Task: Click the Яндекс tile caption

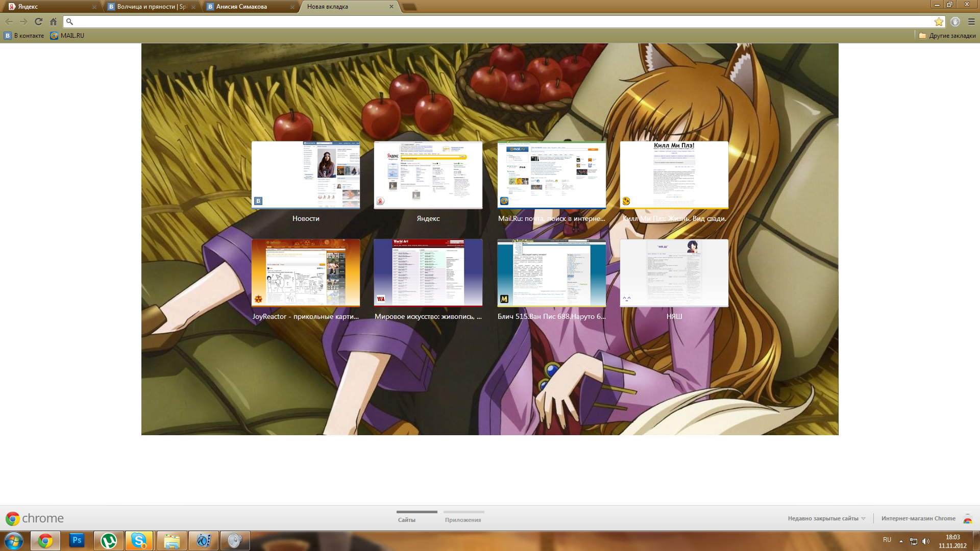Action: tap(428, 218)
